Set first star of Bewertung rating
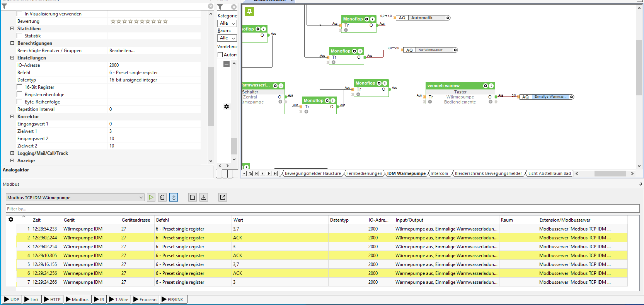The height and width of the screenshot is (305, 644). point(113,21)
